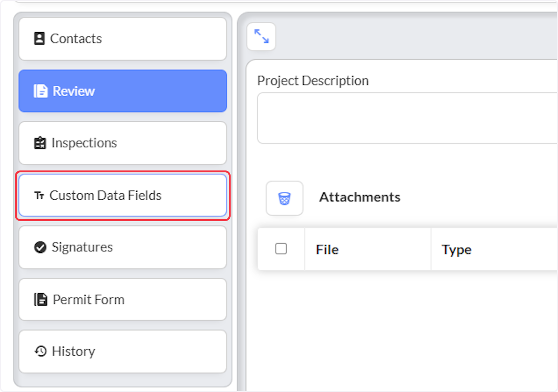
Task: Open the Contacts section
Action: (x=123, y=39)
